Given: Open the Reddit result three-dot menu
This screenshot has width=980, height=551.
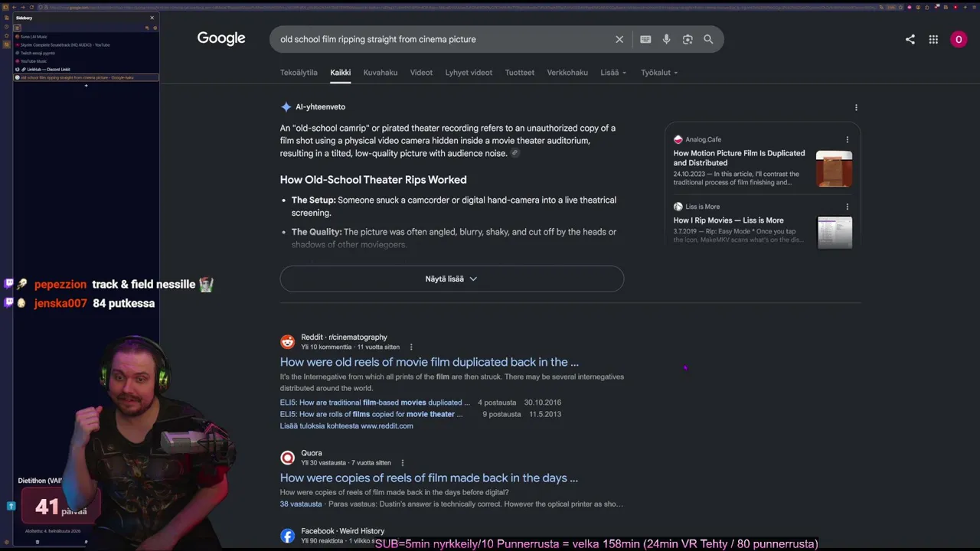Looking at the screenshot, I should click(411, 347).
